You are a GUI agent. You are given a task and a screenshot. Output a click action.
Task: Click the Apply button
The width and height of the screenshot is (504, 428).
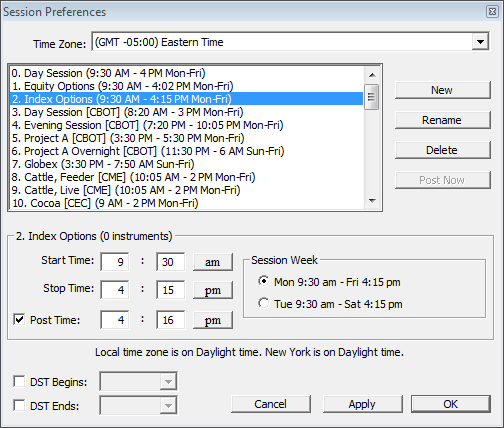click(362, 404)
